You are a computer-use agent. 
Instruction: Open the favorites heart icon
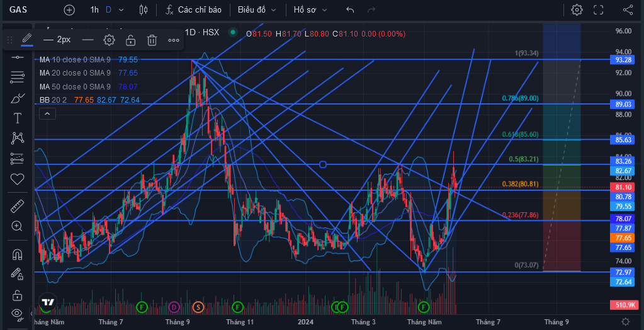[x=17, y=179]
